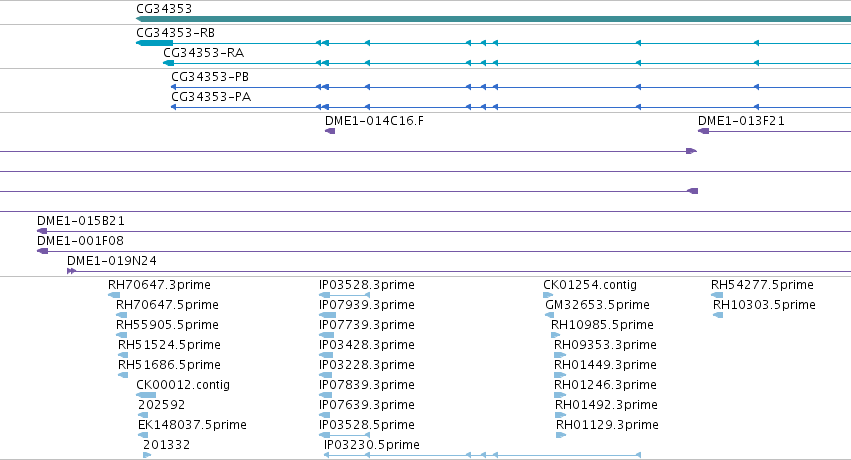Select the DME1-001F08 feature label
Viewport: 851px width, 460px height.
pyautogui.click(x=80, y=240)
